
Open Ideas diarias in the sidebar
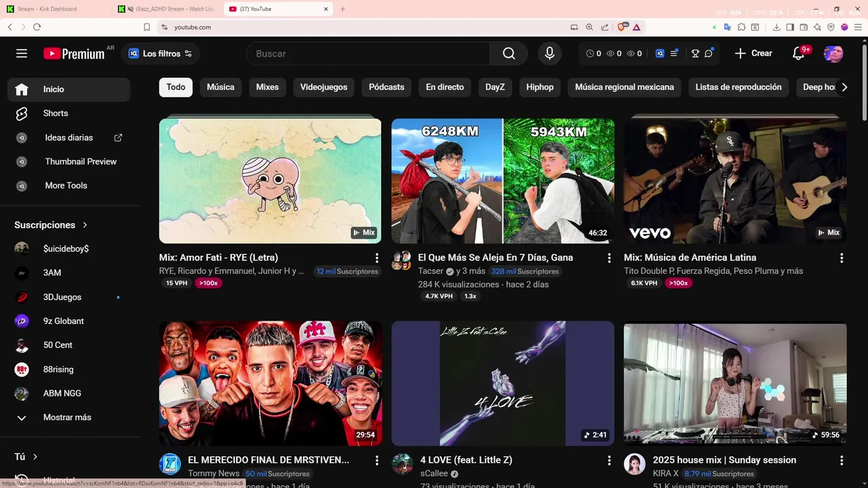point(68,138)
